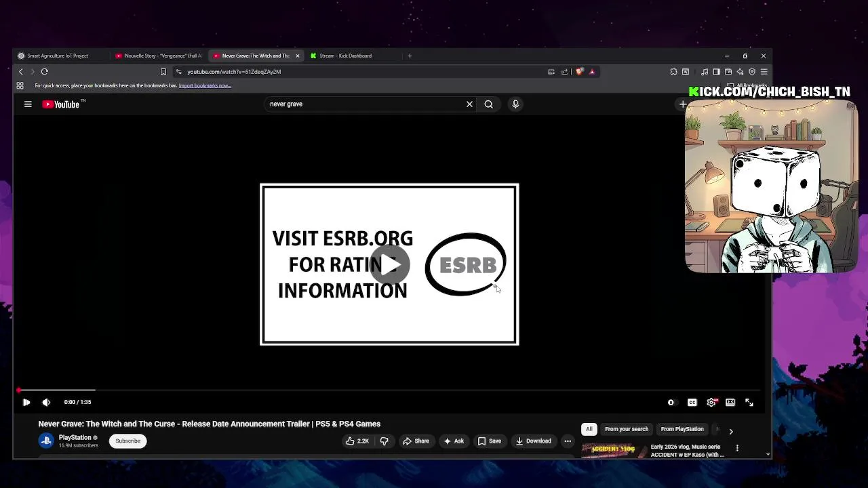Viewport: 868px width, 488px height.
Task: Click the youtube.com address bar URL
Action: [234, 72]
